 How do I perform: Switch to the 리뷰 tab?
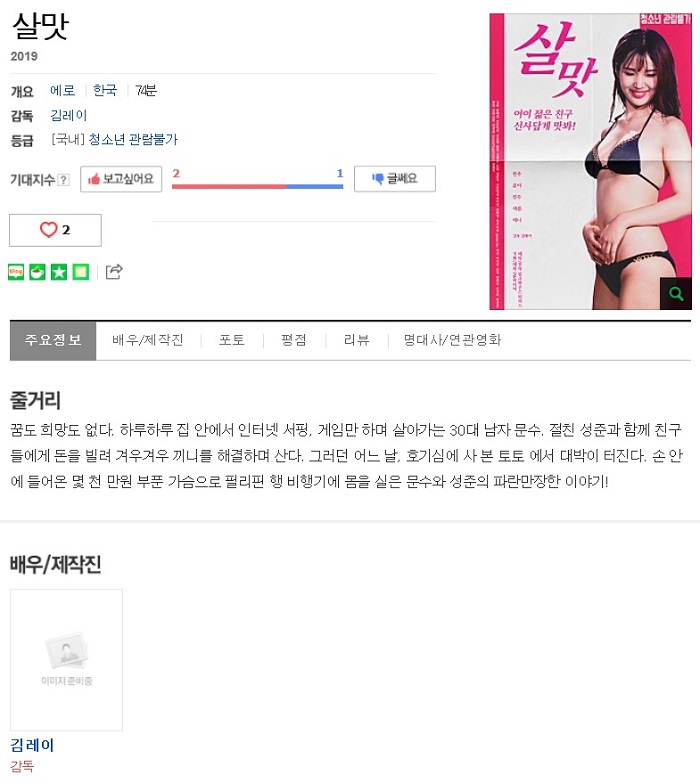click(x=356, y=341)
